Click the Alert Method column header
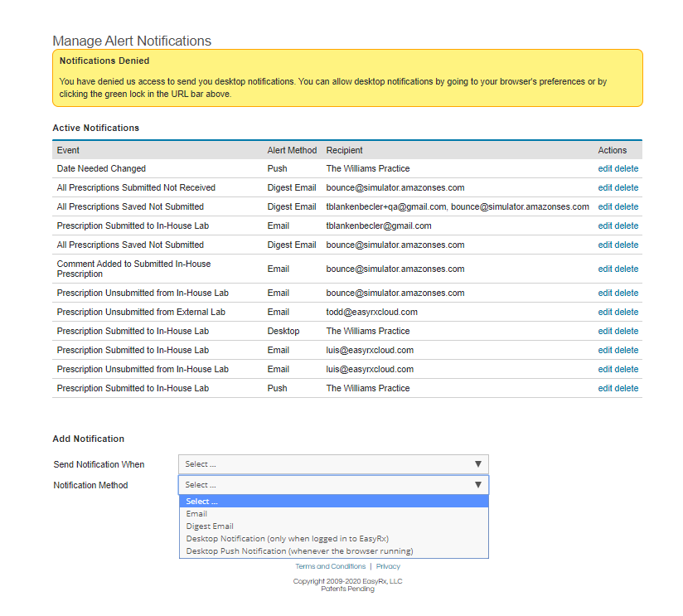 tap(292, 150)
